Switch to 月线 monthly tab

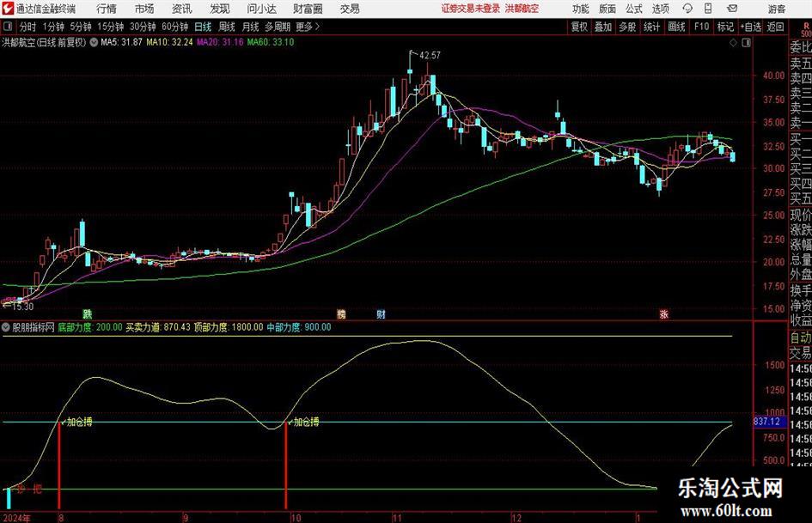pos(250,27)
